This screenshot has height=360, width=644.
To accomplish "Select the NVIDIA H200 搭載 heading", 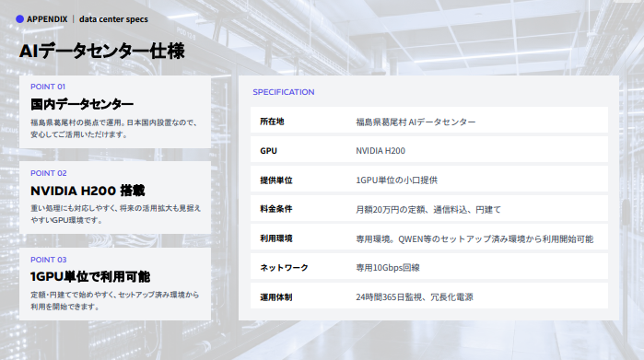I will pos(88,191).
